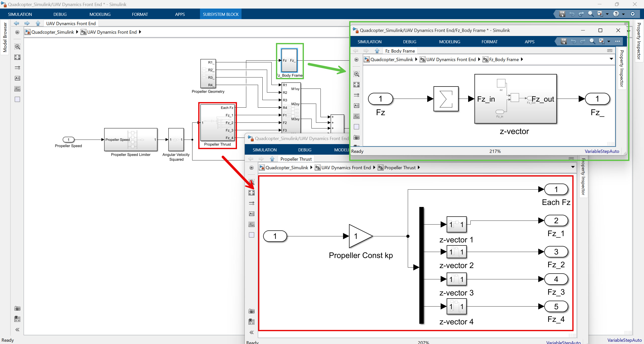This screenshot has height=344, width=644.
Task: Click the screenshot camera in main palette
Action: click(17, 308)
